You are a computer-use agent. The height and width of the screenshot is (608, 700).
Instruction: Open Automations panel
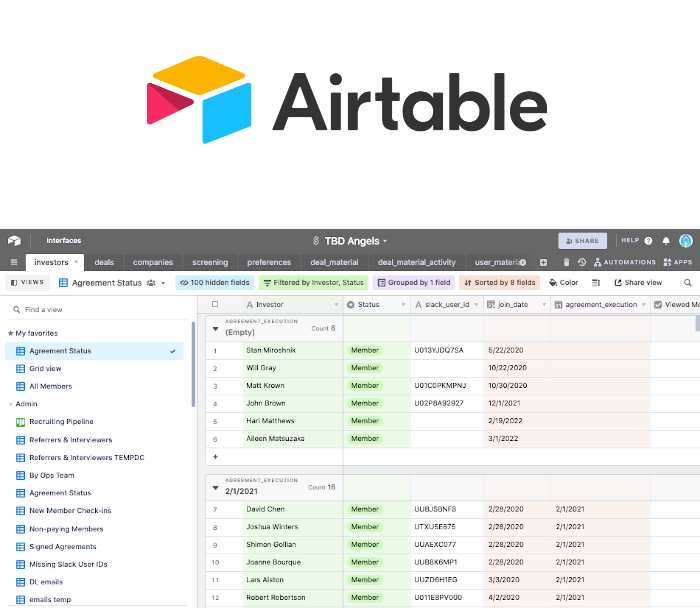pos(625,262)
